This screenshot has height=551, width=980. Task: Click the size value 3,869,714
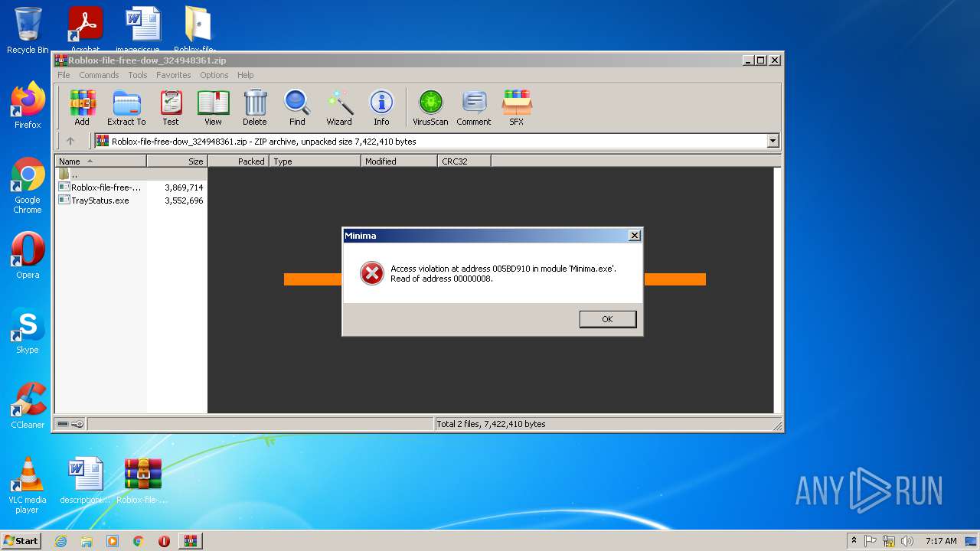(184, 187)
